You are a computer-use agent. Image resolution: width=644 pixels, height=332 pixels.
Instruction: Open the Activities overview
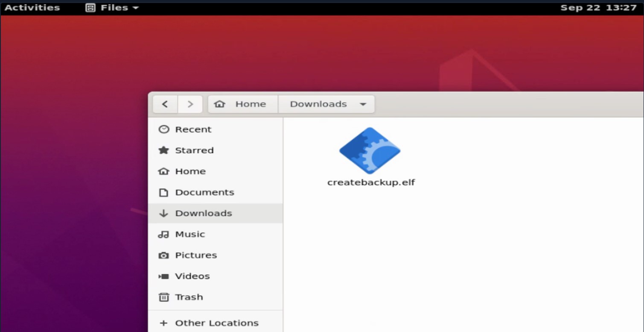pyautogui.click(x=32, y=8)
